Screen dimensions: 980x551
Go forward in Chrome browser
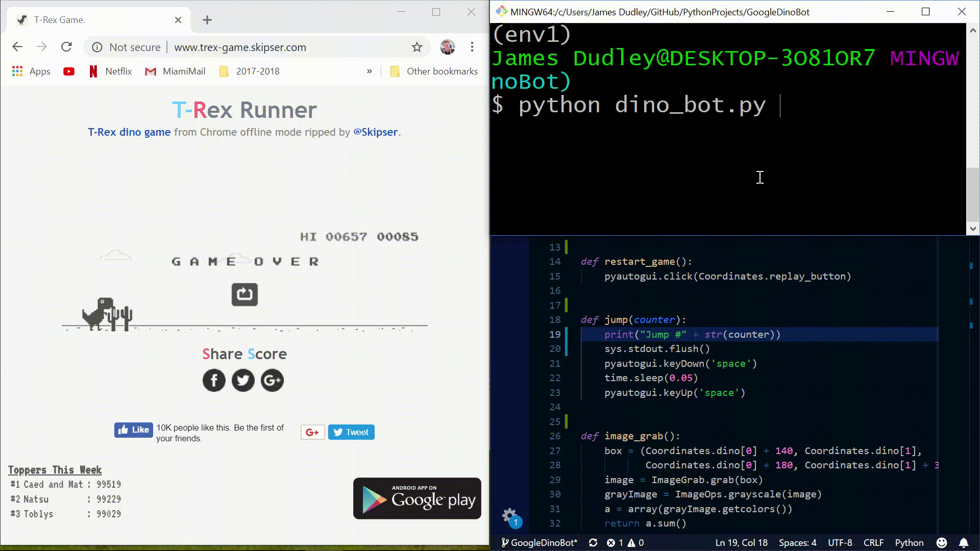[42, 47]
